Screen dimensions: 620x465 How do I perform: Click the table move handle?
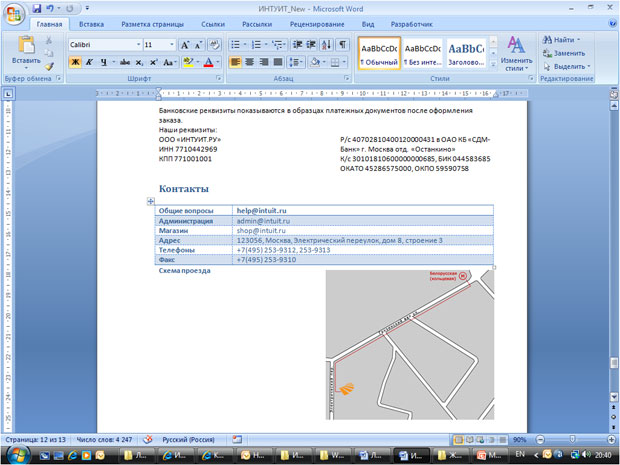click(151, 201)
